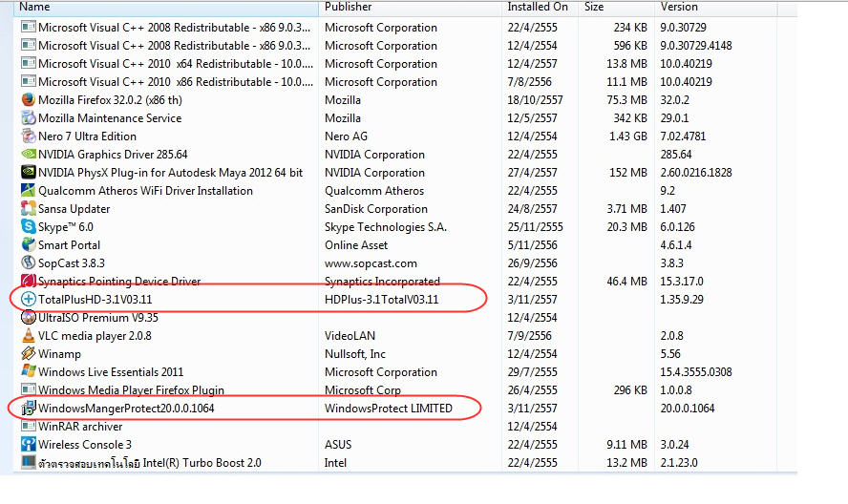Sort by the Installed On column

pos(541,8)
